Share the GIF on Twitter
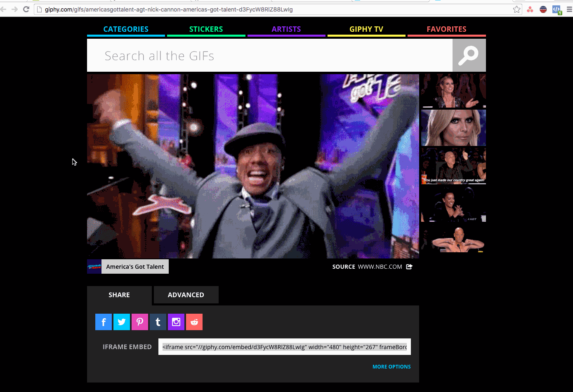Screen dimensions: 573x392 [122, 322]
